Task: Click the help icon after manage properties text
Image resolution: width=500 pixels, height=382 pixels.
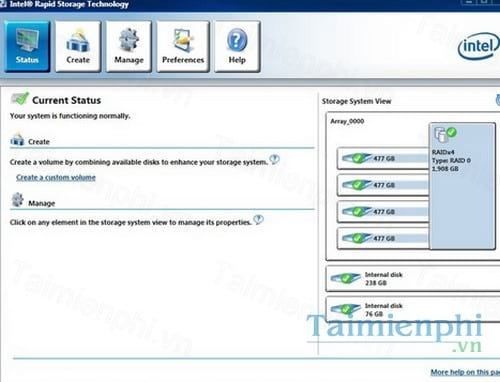Action: point(258,220)
